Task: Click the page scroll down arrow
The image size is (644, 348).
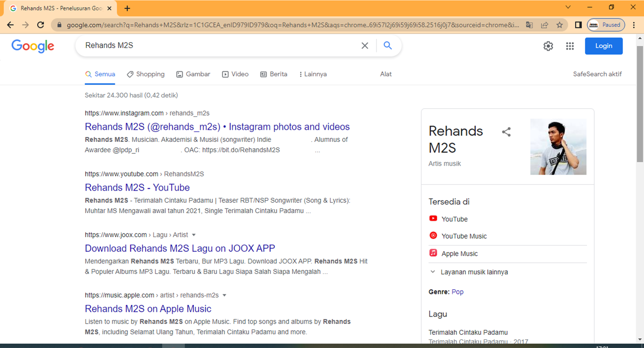Action: 640,339
